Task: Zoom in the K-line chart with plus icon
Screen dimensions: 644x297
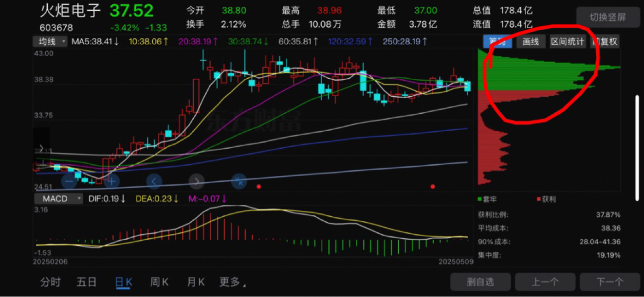Action: (111, 181)
